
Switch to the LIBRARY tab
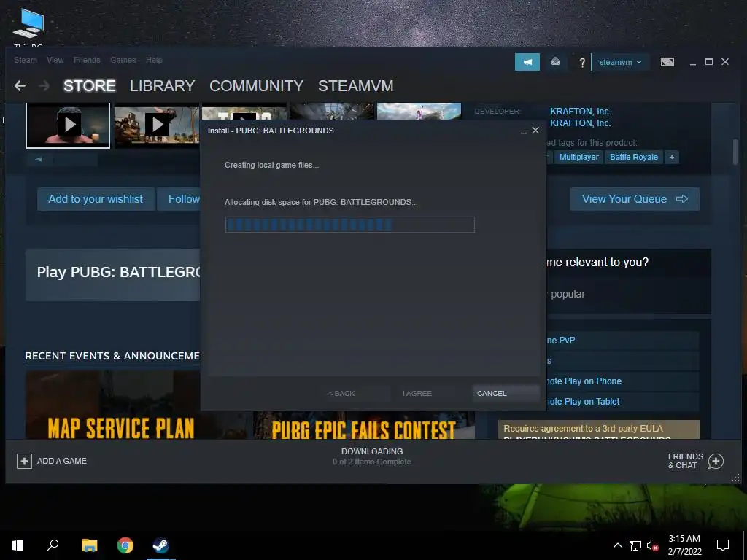tap(162, 86)
